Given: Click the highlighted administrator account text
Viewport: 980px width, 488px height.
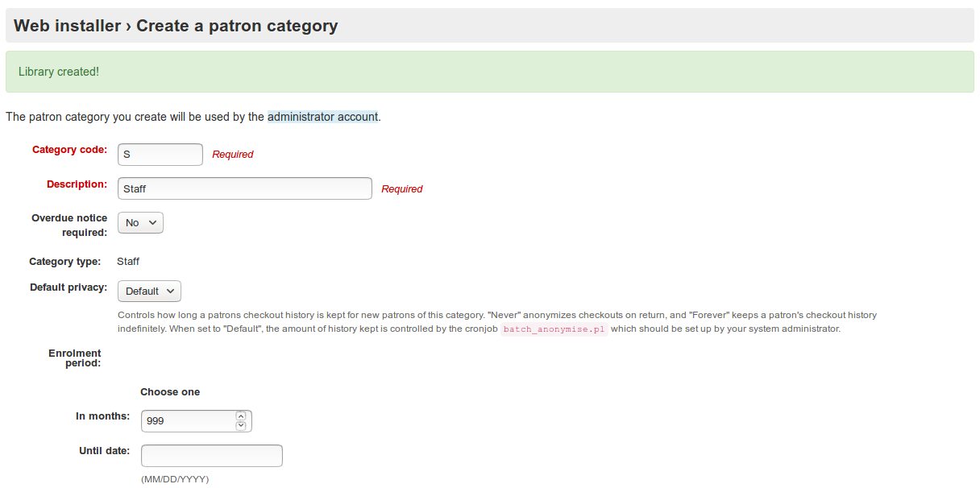Looking at the screenshot, I should tap(322, 117).
